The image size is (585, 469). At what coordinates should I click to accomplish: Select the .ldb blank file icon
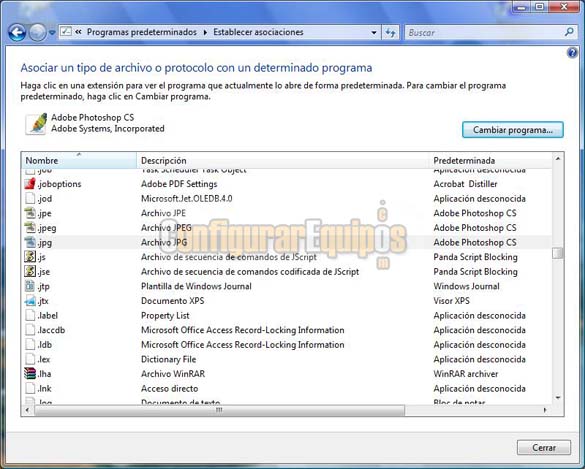[x=30, y=344]
